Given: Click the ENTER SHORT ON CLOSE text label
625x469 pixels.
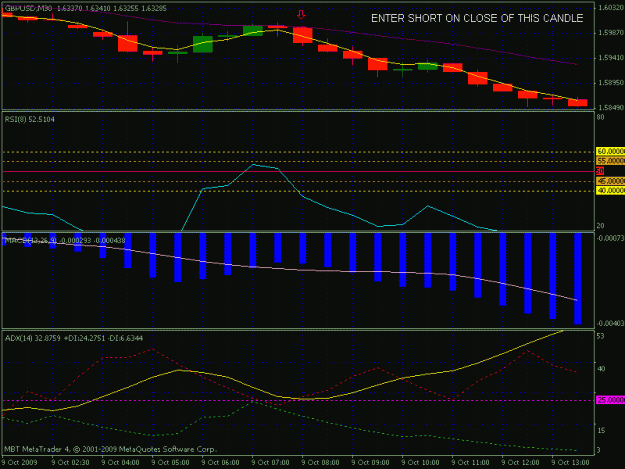Looking at the screenshot, I should 477,18.
